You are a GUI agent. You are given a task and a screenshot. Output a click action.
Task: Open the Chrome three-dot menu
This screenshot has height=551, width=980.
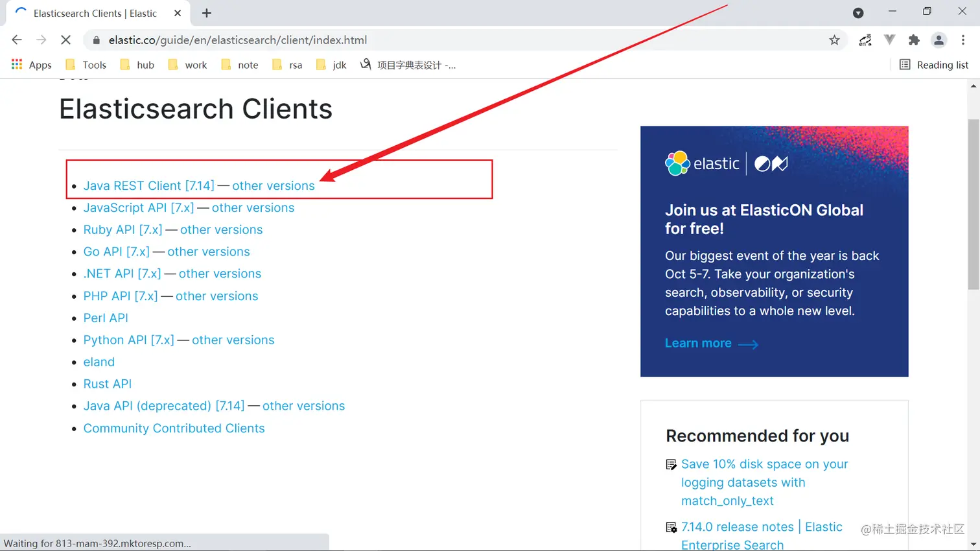tap(963, 40)
